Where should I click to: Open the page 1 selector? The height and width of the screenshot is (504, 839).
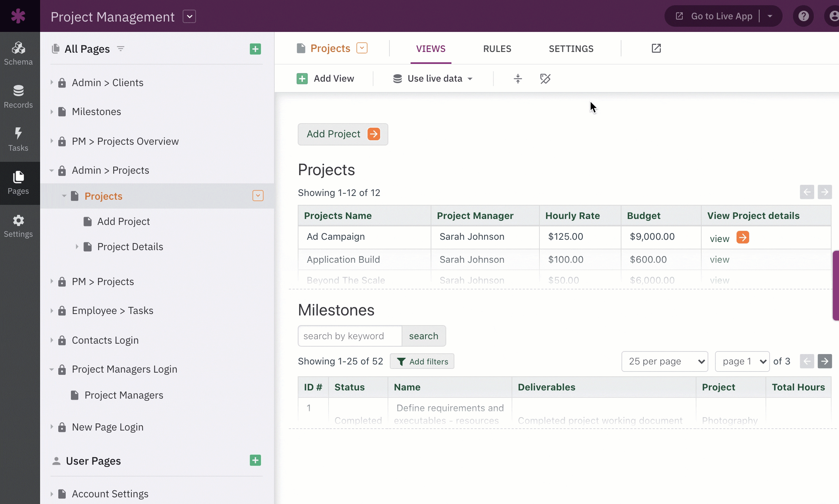click(x=742, y=361)
